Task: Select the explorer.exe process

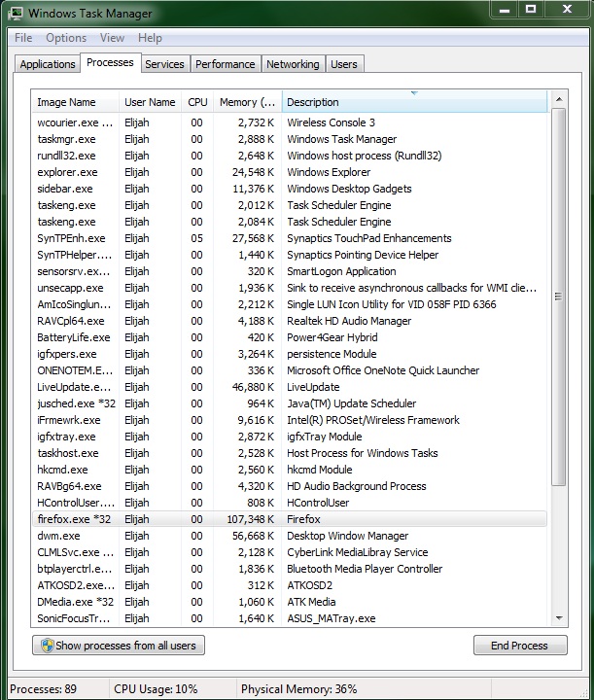Action: [x=289, y=172]
